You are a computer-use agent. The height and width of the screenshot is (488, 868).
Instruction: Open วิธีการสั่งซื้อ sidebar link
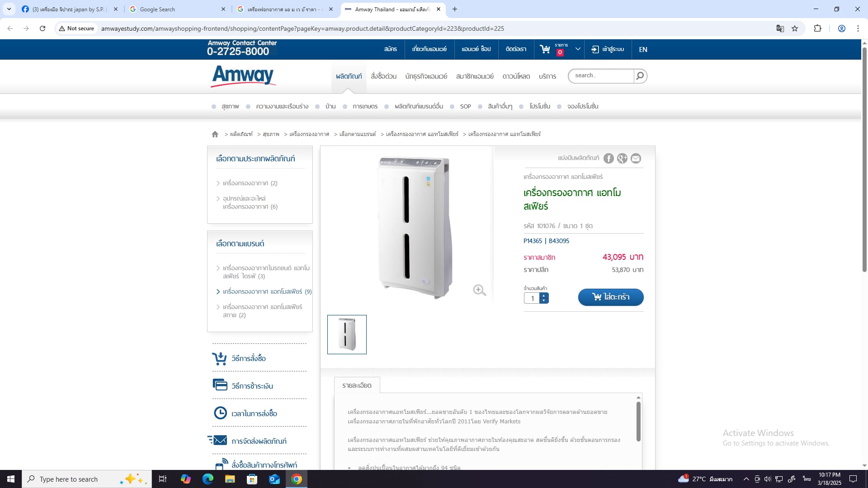pos(249,358)
